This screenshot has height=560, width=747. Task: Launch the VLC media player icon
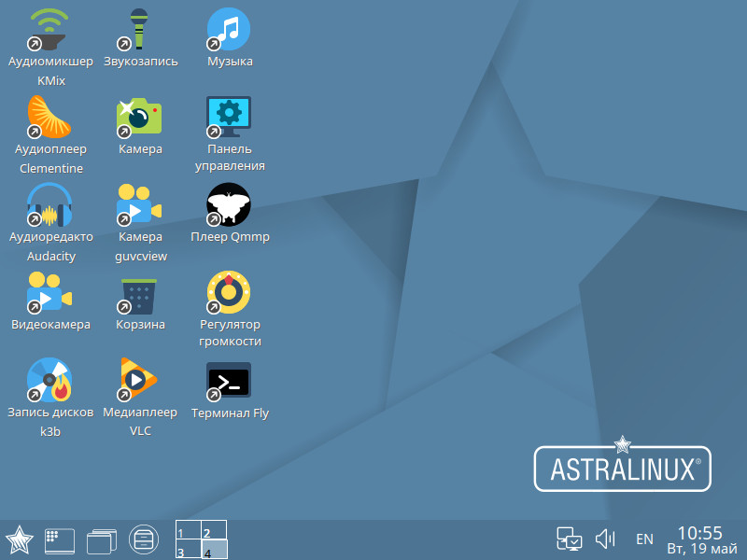(138, 379)
